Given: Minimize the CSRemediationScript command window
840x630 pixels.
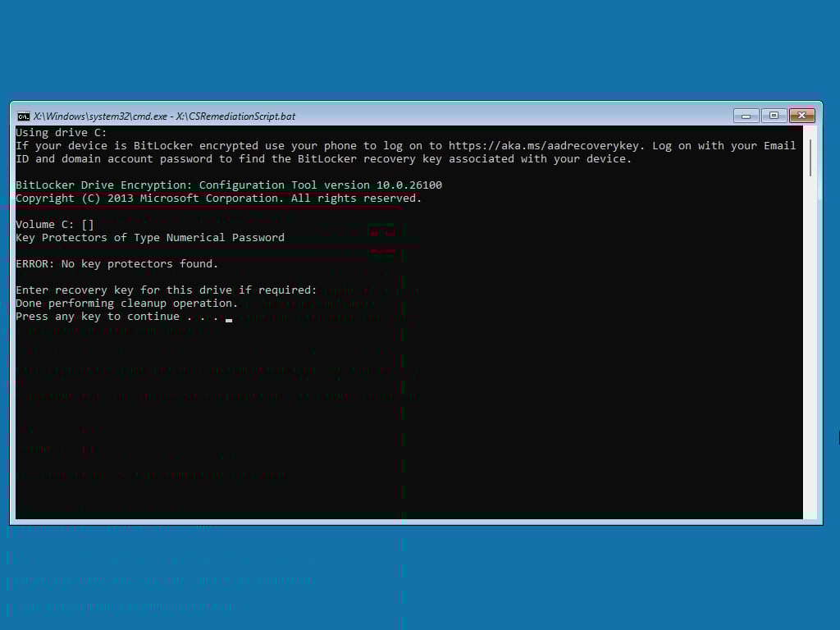Looking at the screenshot, I should point(746,116).
